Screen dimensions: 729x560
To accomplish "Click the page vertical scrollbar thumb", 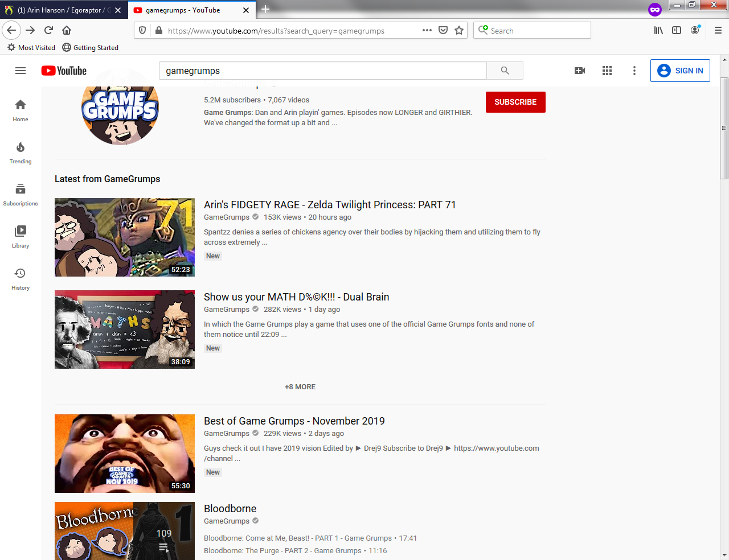I will (x=724, y=128).
